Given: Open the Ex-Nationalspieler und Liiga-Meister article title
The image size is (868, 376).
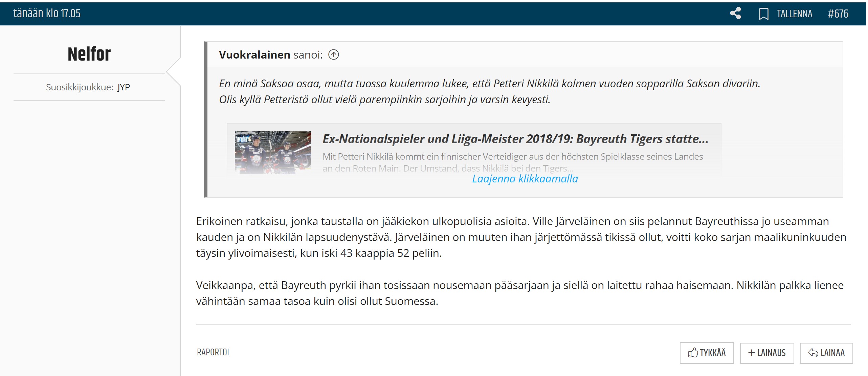Looking at the screenshot, I should click(x=515, y=139).
